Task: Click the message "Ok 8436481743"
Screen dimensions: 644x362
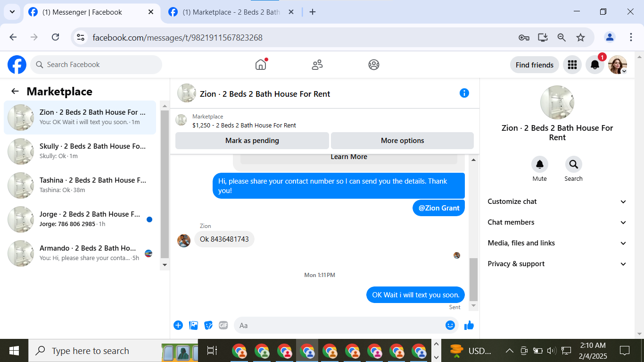Action: (x=224, y=239)
